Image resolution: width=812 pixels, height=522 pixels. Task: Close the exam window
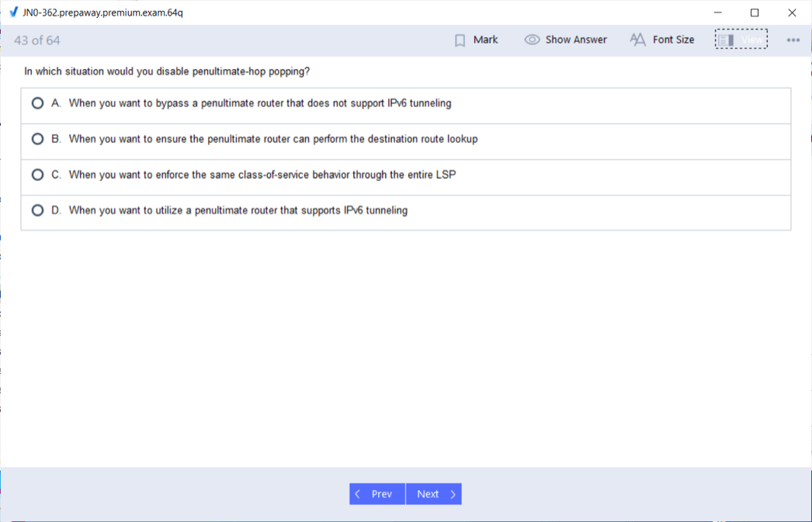[x=792, y=12]
